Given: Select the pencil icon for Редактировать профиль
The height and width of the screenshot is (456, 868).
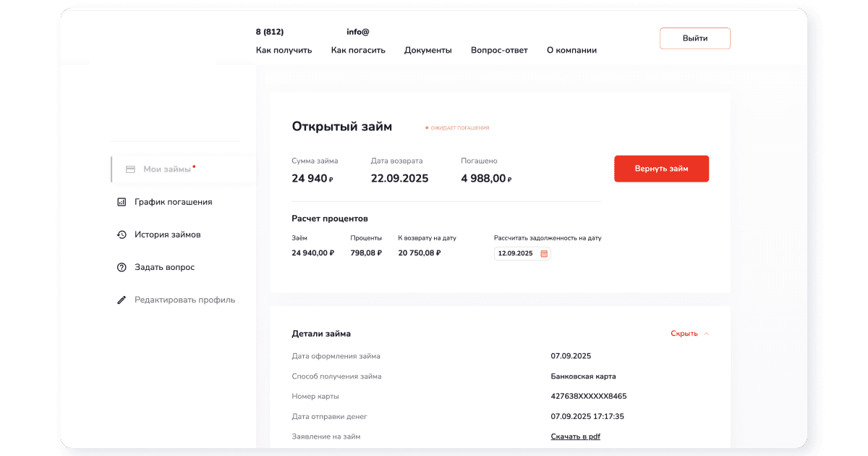Looking at the screenshot, I should [x=122, y=300].
